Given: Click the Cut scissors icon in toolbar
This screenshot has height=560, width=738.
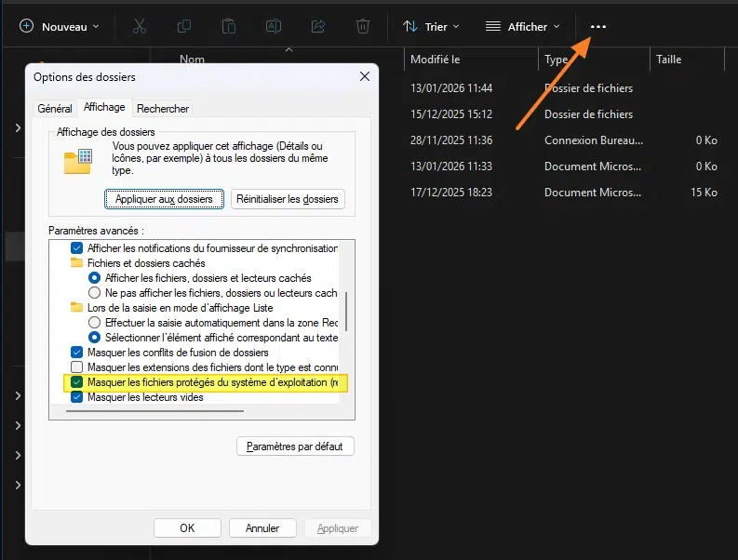Looking at the screenshot, I should pos(140,27).
